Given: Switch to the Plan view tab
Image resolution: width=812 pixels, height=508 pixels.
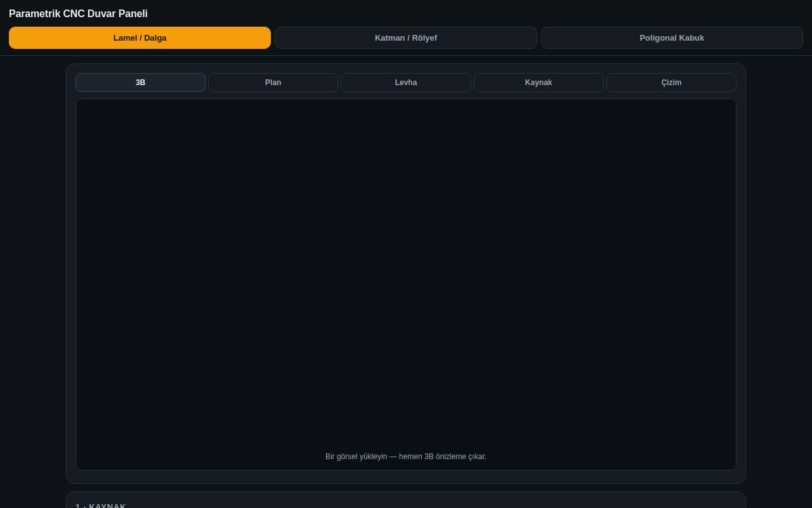Looking at the screenshot, I should (x=273, y=83).
